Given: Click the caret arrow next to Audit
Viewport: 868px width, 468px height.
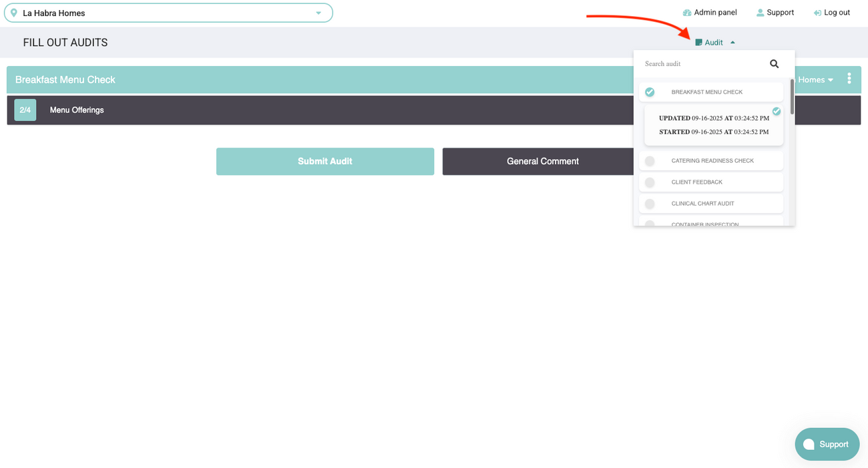Looking at the screenshot, I should (732, 42).
